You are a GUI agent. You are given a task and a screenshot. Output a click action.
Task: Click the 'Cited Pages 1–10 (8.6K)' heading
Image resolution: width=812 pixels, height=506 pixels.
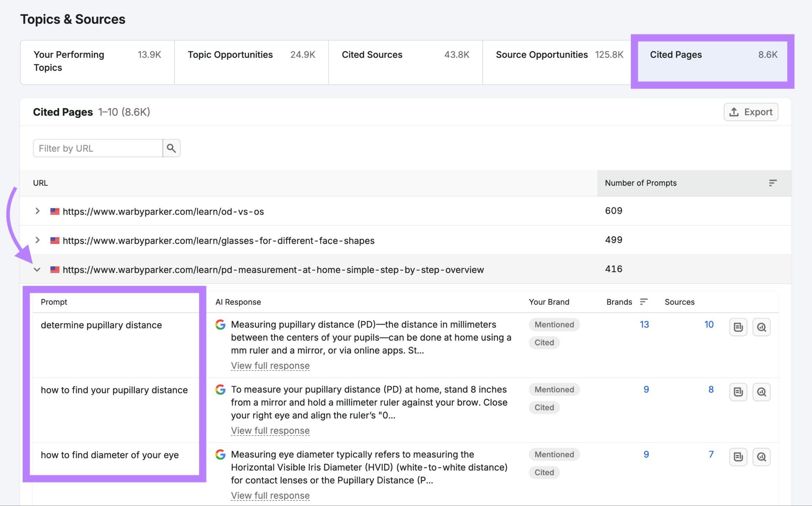click(92, 112)
